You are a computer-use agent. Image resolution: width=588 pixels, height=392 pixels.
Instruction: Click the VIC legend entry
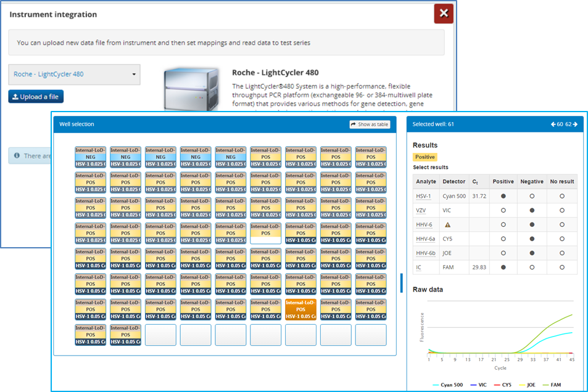point(479,385)
